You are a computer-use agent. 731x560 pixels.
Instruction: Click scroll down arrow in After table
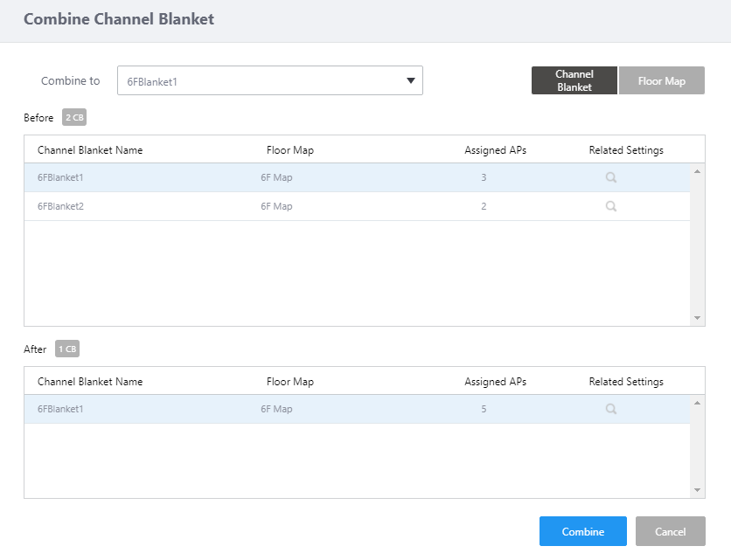coord(697,490)
